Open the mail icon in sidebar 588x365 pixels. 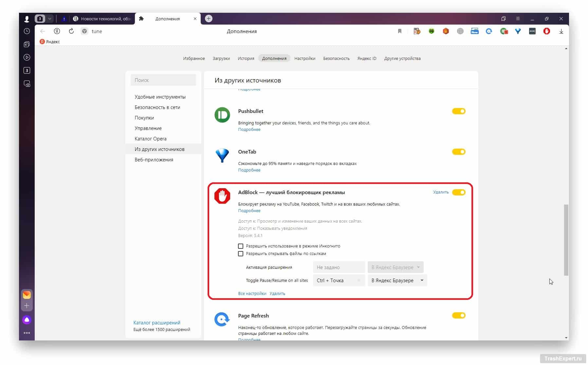click(x=27, y=295)
